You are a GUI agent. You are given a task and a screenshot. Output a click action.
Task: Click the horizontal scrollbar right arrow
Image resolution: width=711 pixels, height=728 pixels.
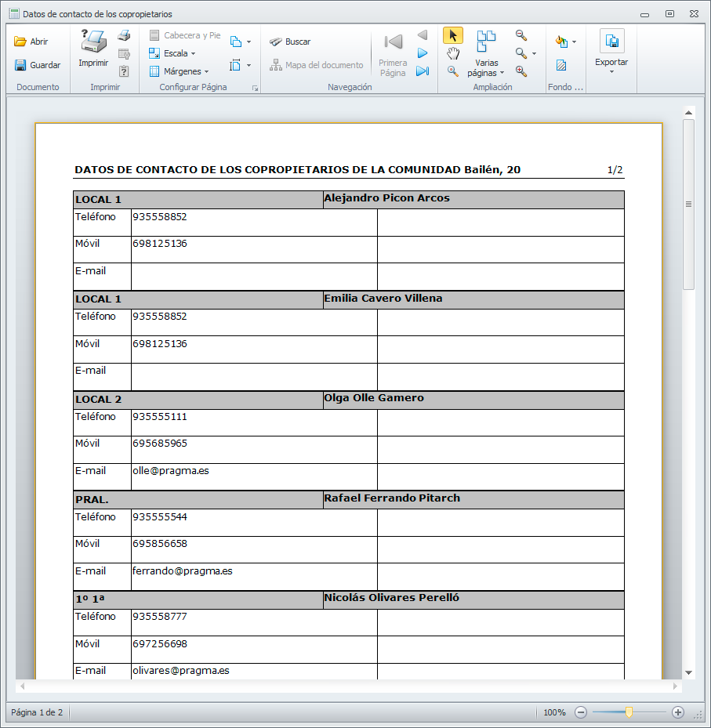tap(675, 686)
